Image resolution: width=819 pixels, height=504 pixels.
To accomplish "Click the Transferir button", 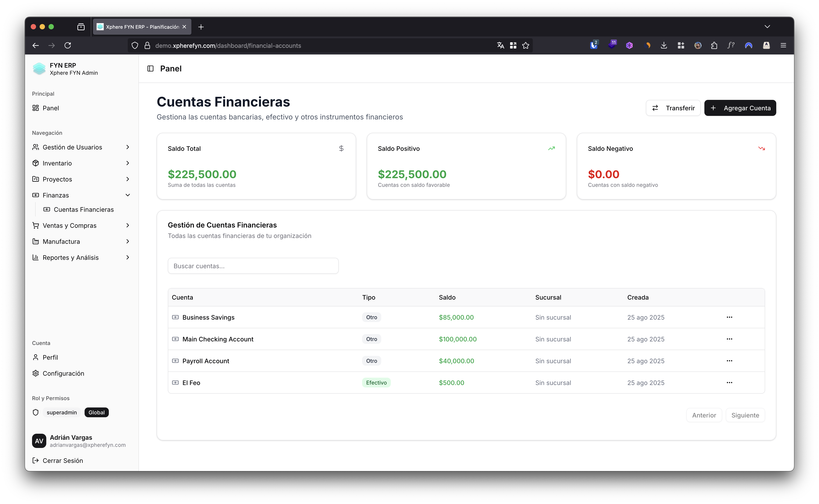I will point(673,108).
